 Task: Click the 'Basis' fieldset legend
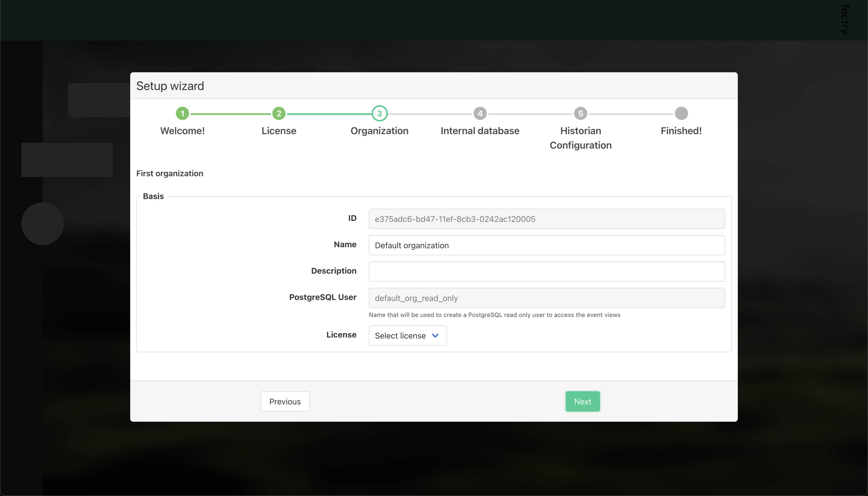click(153, 196)
